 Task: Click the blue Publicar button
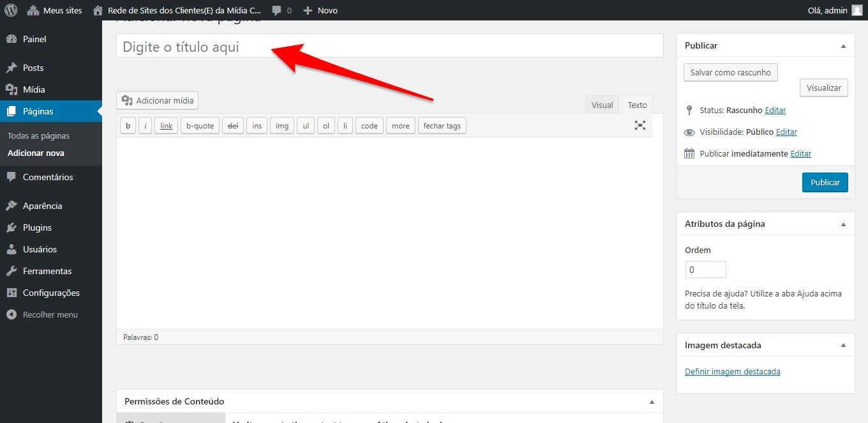pyautogui.click(x=825, y=182)
